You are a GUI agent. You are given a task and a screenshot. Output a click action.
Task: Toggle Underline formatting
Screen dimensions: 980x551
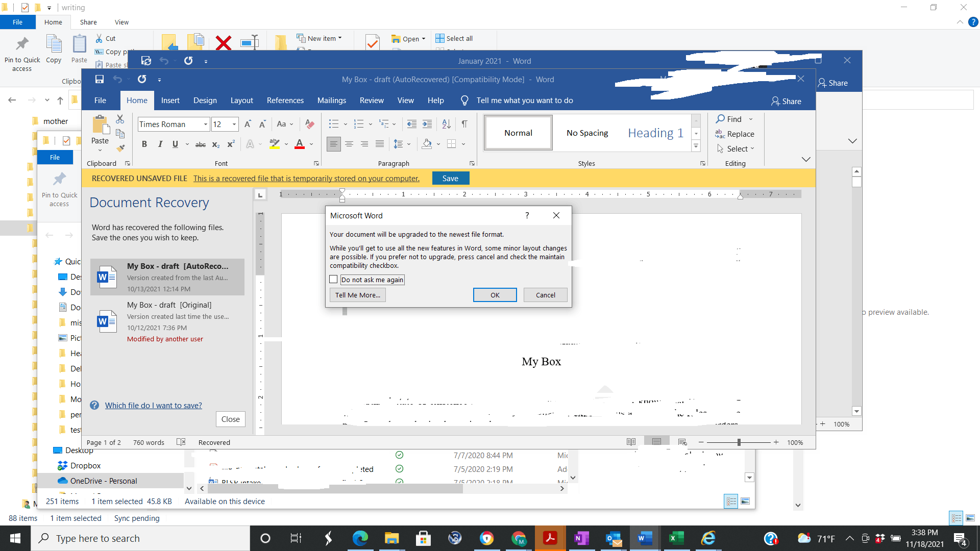click(175, 144)
